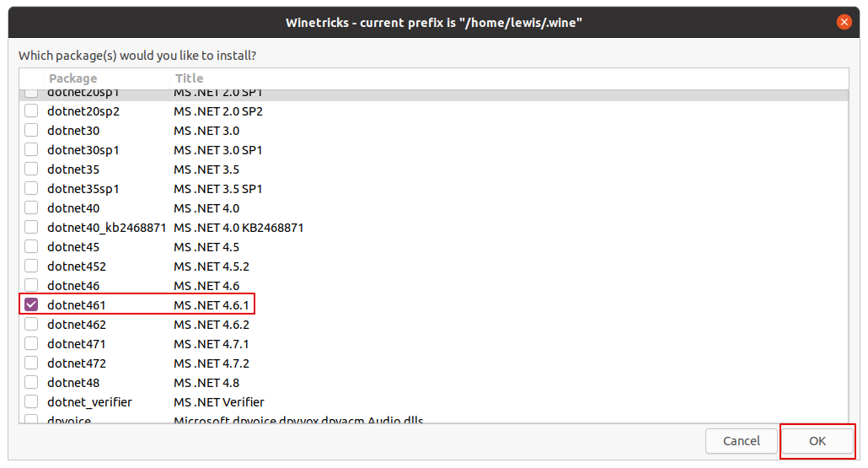868x468 pixels.
Task: Enable the dotnet45 checkbox
Action: [31, 246]
